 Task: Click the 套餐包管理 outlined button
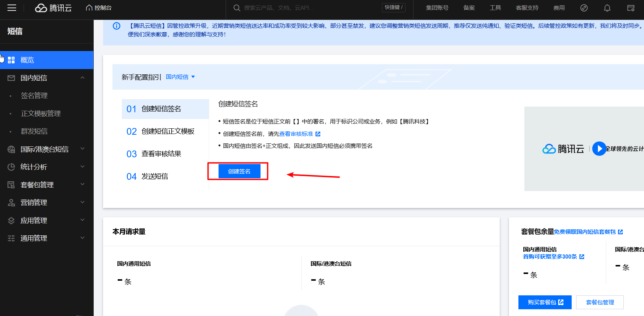tap(600, 302)
